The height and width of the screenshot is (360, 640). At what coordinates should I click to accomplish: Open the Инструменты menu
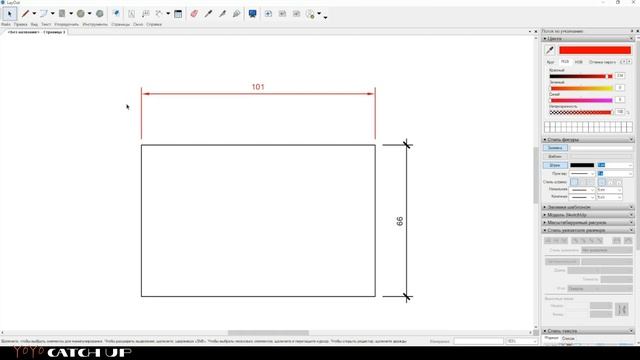[x=95, y=24]
